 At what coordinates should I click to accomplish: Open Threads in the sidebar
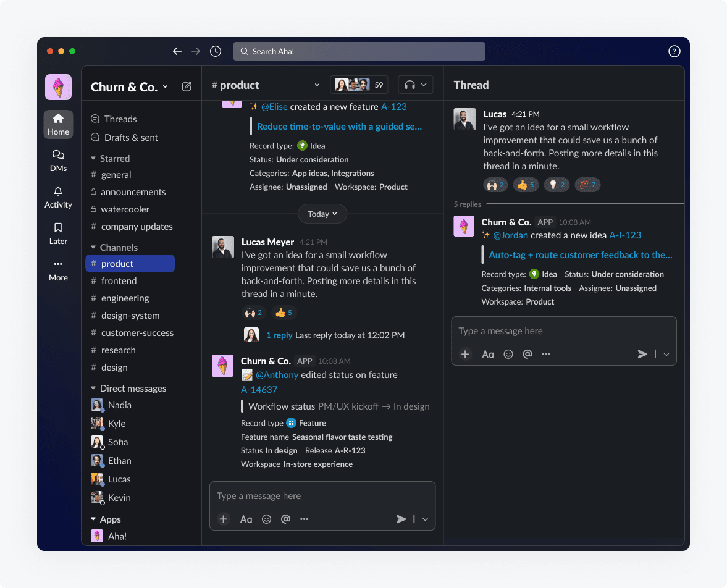pos(114,119)
